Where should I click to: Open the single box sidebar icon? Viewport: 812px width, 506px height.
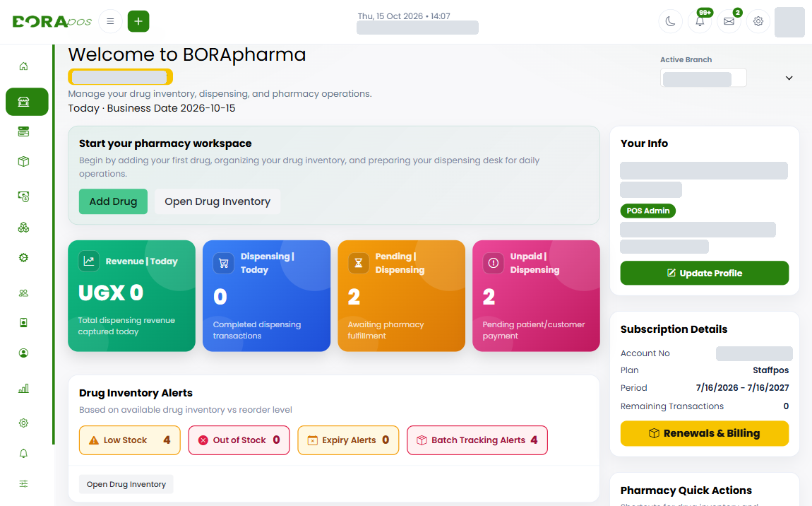pyautogui.click(x=23, y=162)
